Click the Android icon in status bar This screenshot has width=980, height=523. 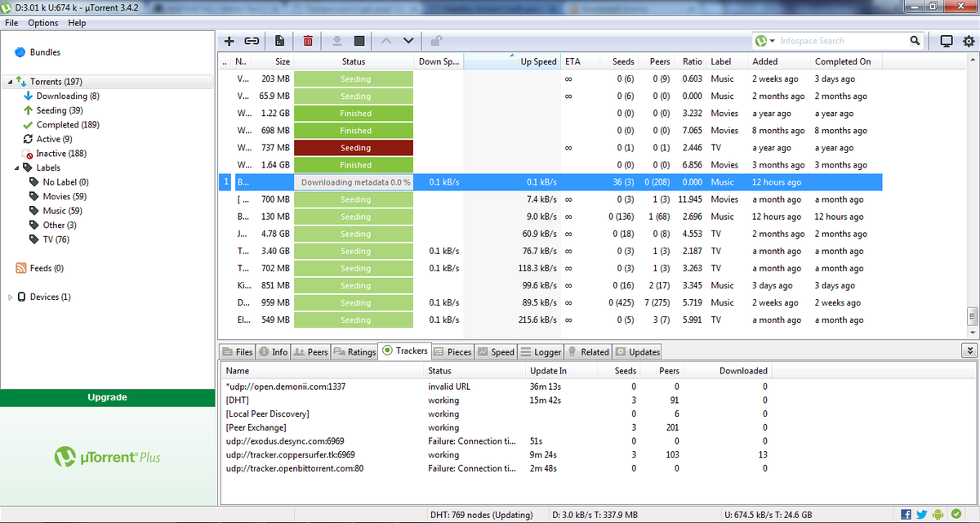pos(938,514)
